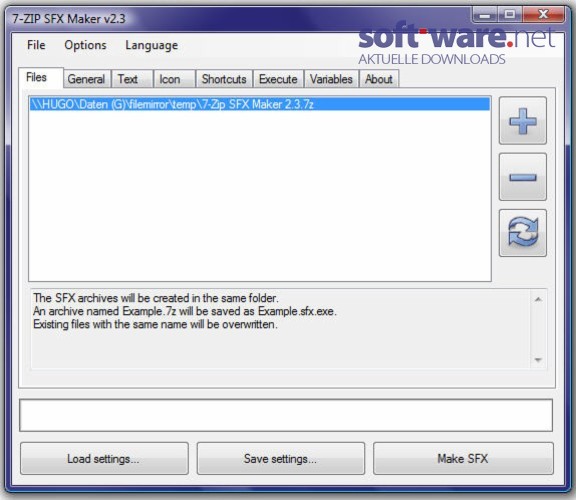
Task: Go to the Variables tab
Action: point(331,79)
